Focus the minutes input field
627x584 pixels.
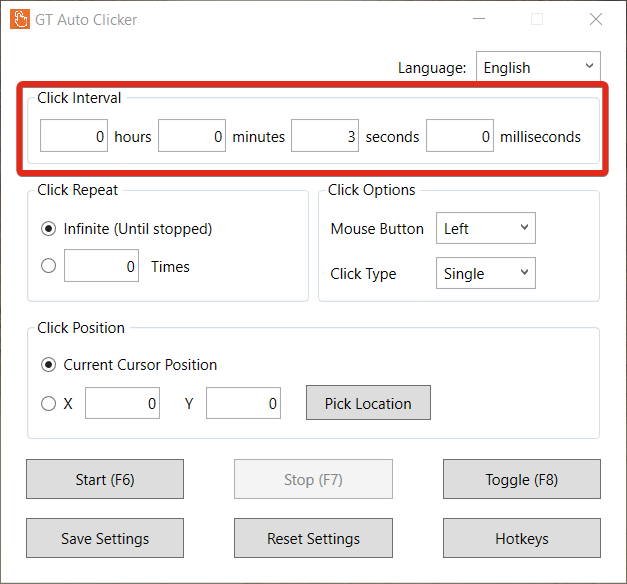point(192,136)
